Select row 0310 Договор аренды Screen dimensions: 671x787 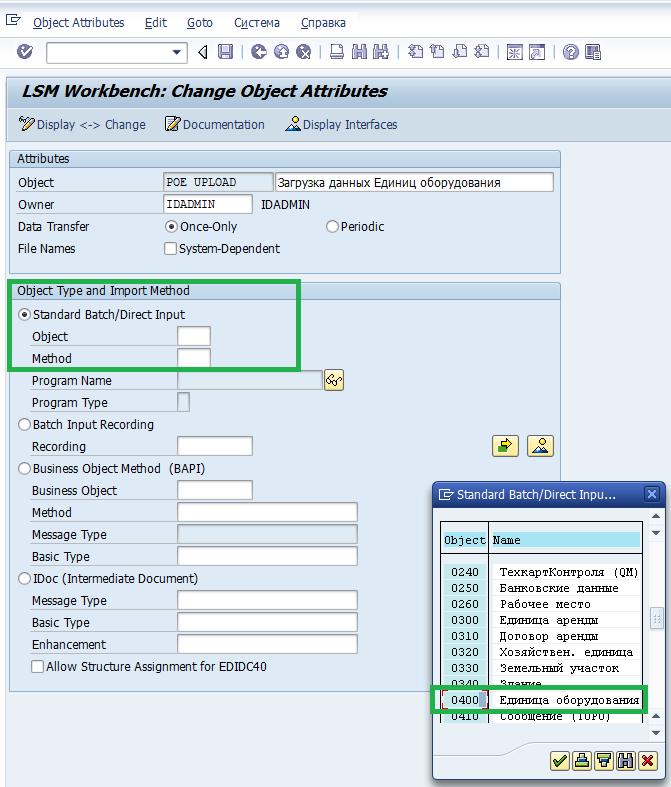point(542,636)
